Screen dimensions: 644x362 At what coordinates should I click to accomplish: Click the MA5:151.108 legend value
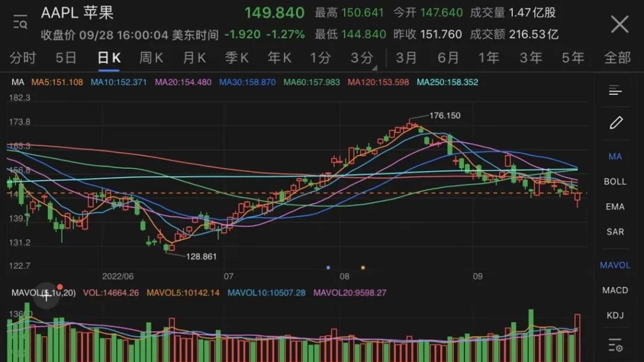tap(57, 82)
